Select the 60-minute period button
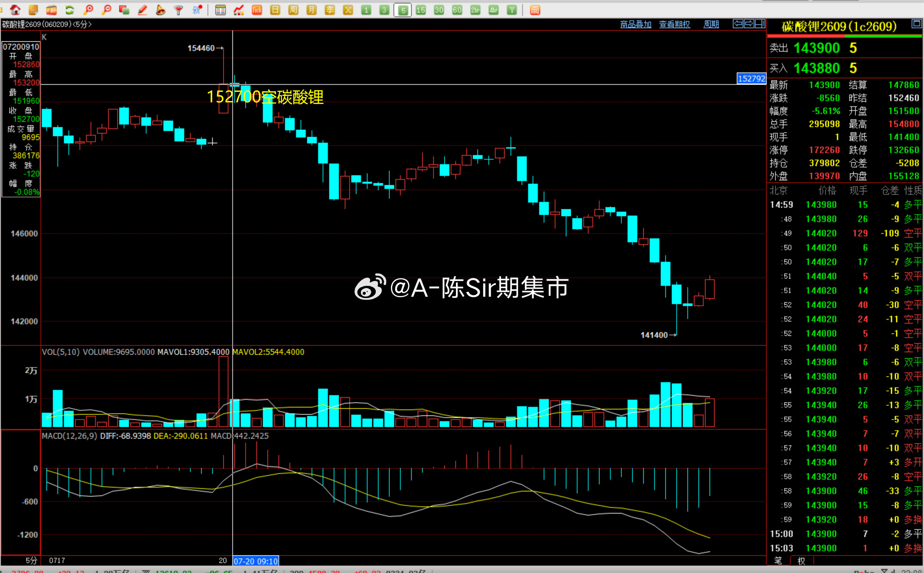The width and height of the screenshot is (924, 573). (x=457, y=10)
